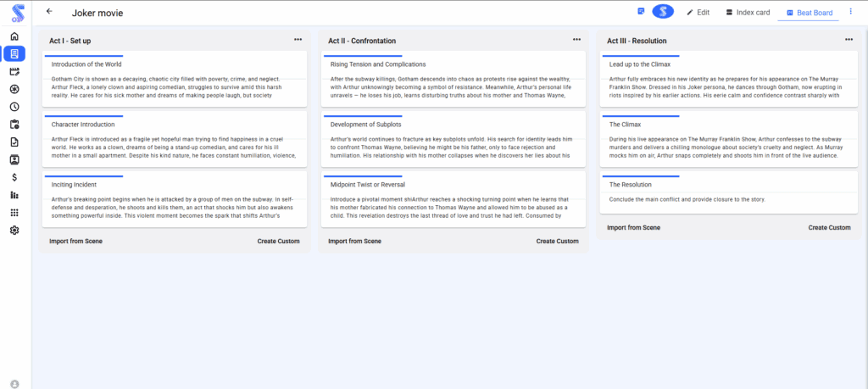Click the Act II - Confrontation heading
This screenshot has height=389, width=868.
pyautogui.click(x=362, y=41)
